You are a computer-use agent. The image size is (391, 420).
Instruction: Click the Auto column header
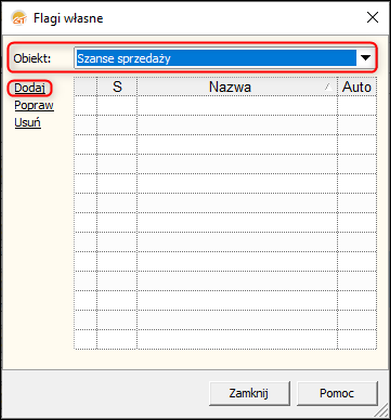[357, 87]
